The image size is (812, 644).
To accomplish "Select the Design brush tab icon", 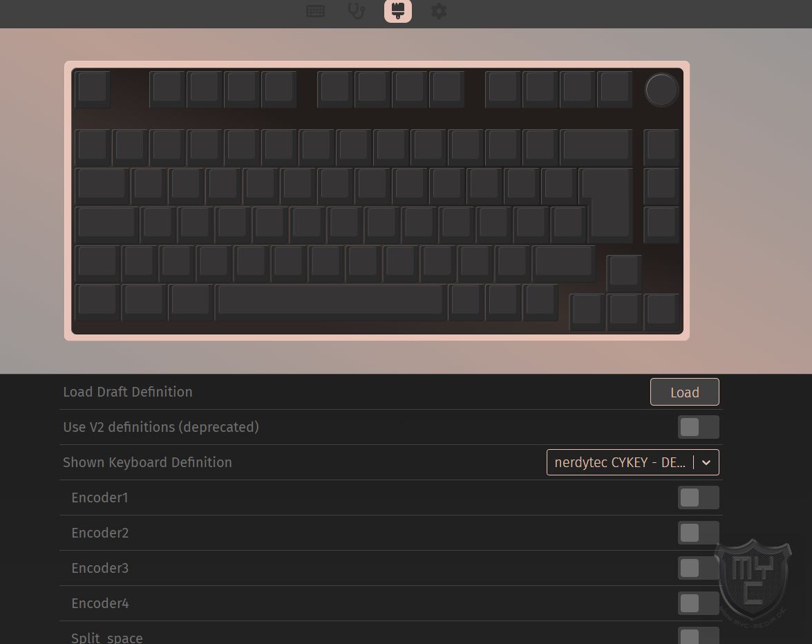I will tap(398, 11).
